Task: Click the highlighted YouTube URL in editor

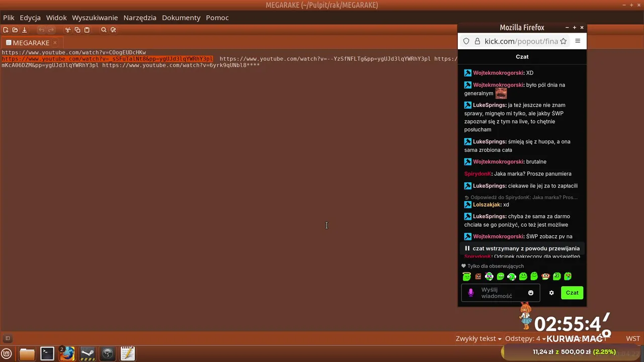Action: pos(107,59)
